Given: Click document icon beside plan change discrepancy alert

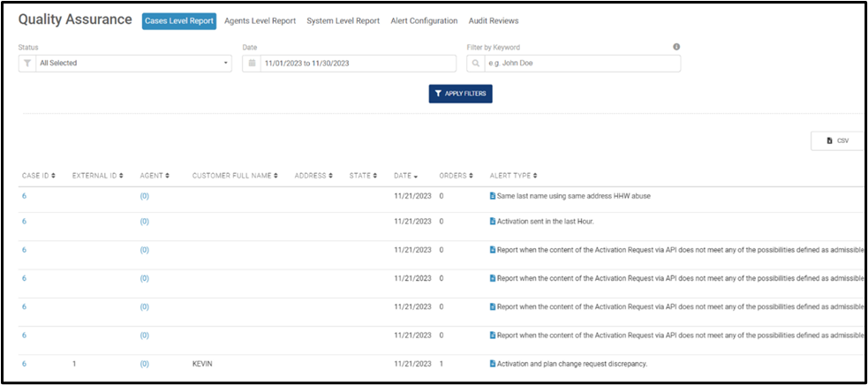Looking at the screenshot, I should 493,364.
